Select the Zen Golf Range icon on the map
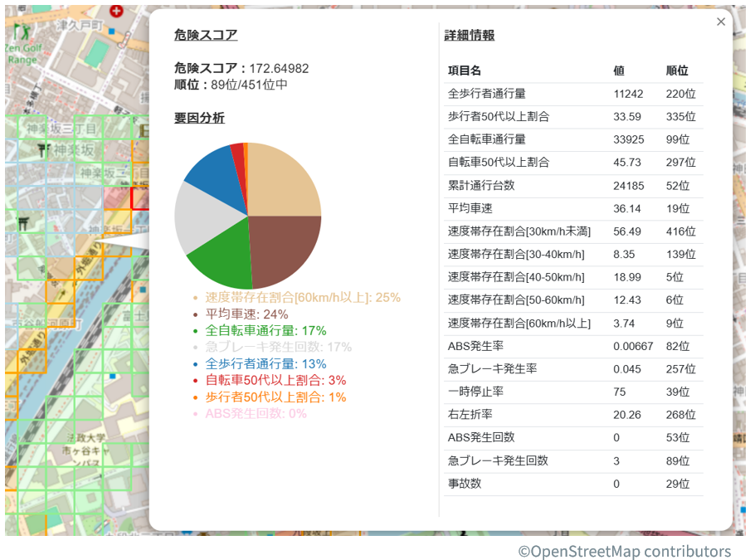 point(20,31)
